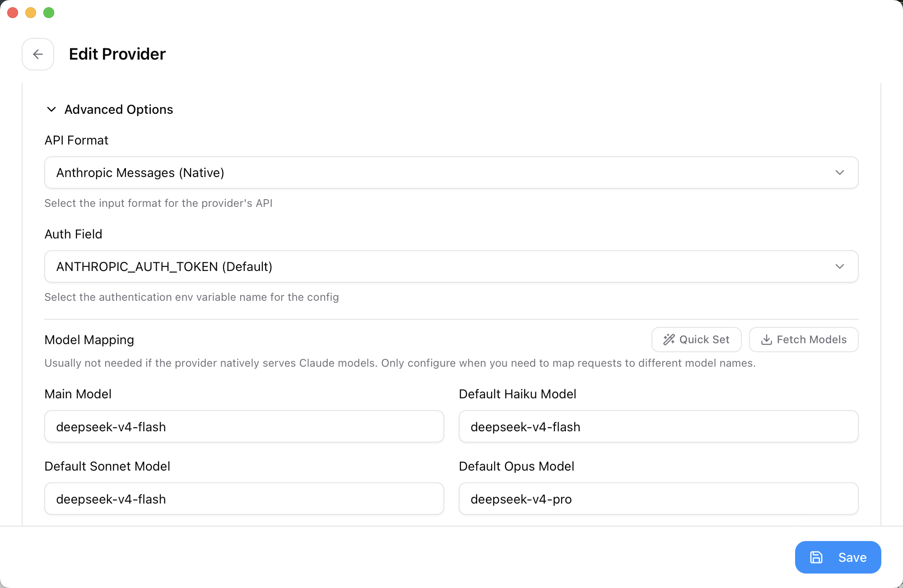
Task: Click the green fullscreen window button
Action: [x=49, y=13]
